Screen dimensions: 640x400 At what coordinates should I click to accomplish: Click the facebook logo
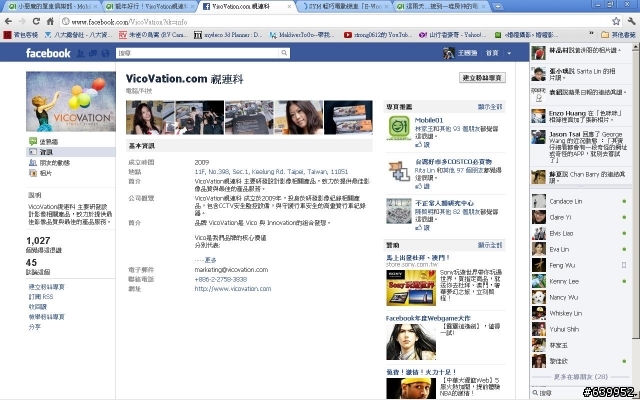point(48,53)
